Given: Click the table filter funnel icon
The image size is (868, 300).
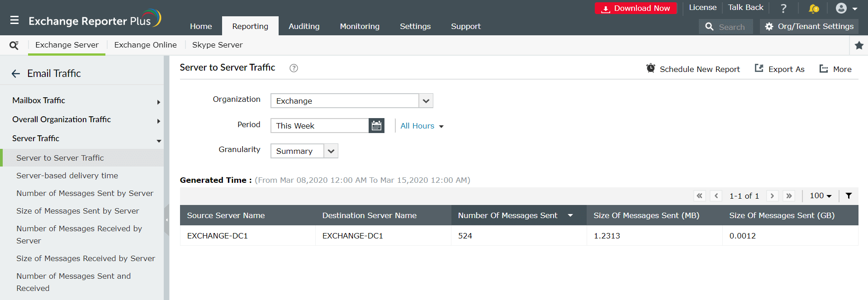Looking at the screenshot, I should click(849, 196).
